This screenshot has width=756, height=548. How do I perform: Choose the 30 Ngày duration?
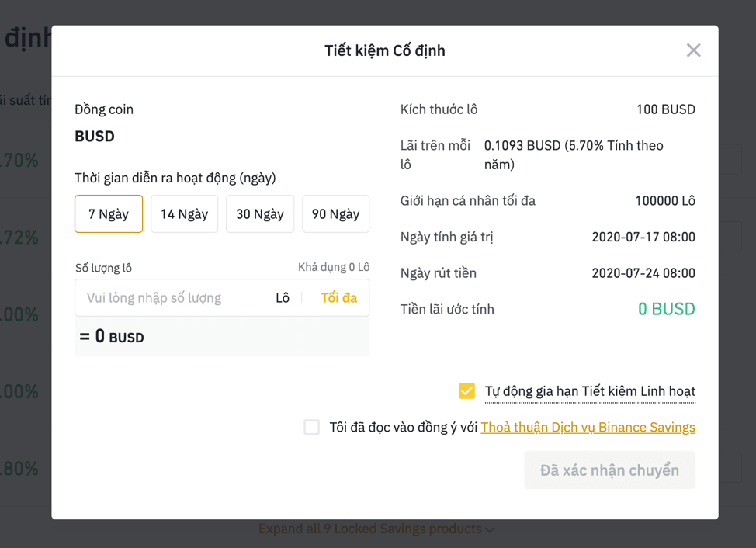(x=260, y=214)
